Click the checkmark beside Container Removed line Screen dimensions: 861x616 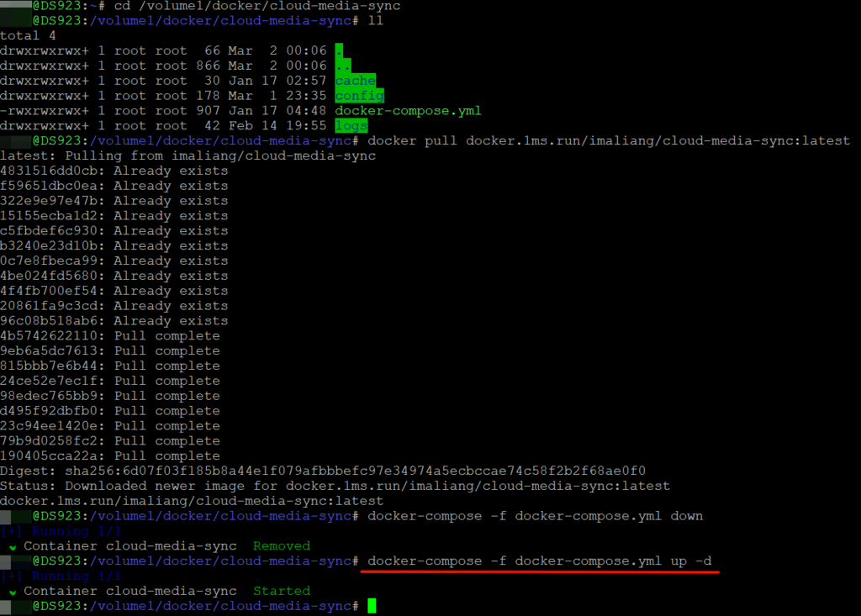pyautogui.click(x=12, y=546)
